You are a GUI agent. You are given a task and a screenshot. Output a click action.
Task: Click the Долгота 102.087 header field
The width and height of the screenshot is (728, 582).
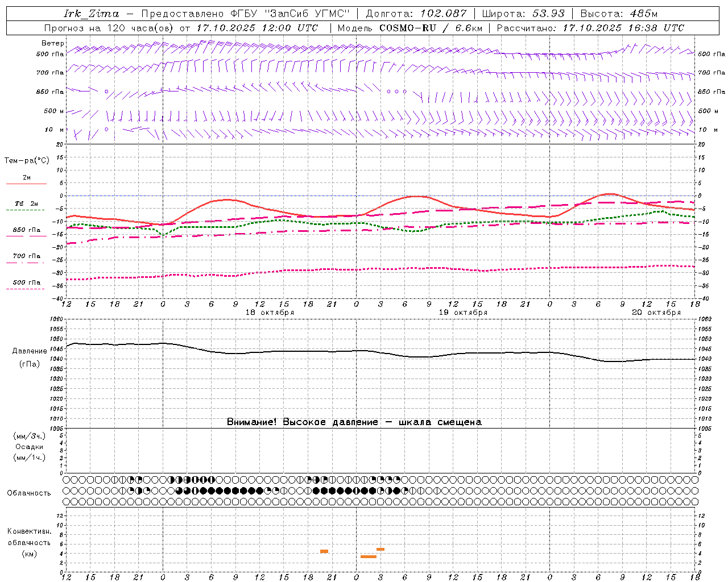(416, 14)
